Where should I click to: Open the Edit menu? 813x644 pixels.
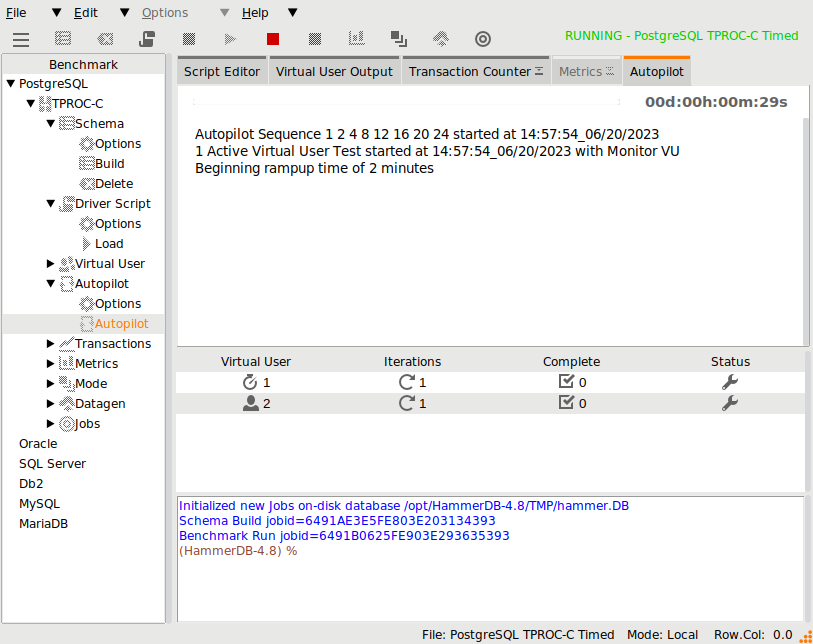point(86,12)
